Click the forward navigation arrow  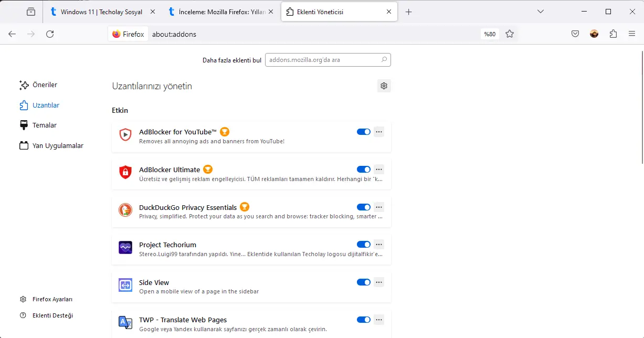tap(31, 34)
